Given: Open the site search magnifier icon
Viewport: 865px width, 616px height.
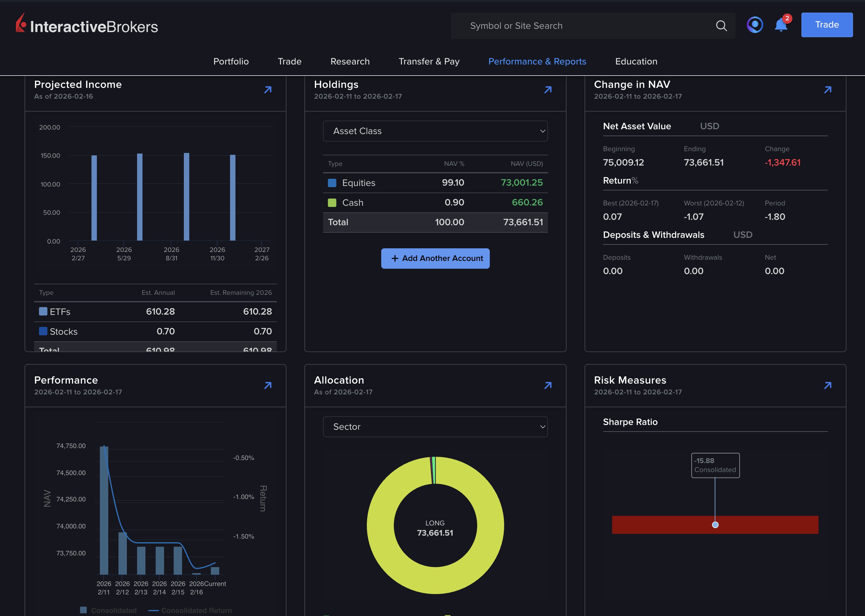Looking at the screenshot, I should point(722,26).
